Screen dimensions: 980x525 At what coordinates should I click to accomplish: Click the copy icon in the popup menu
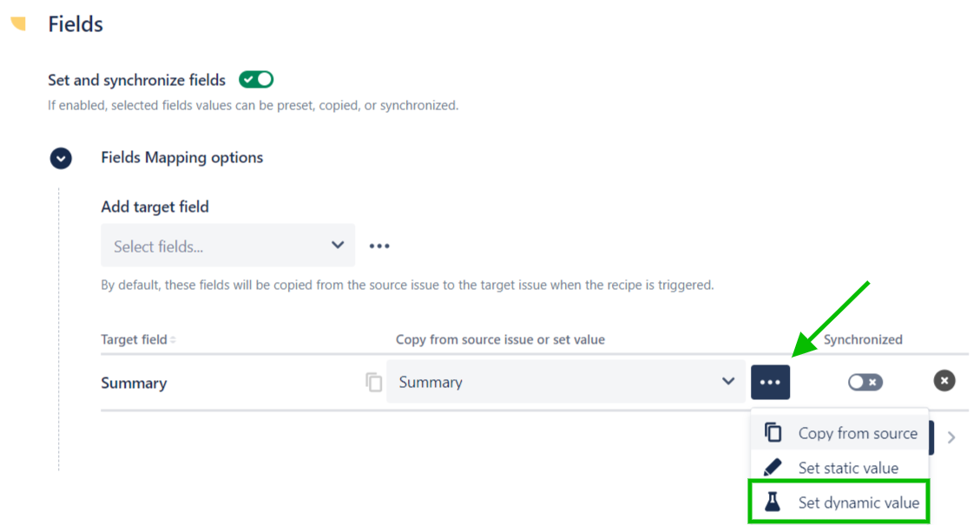[x=773, y=433]
